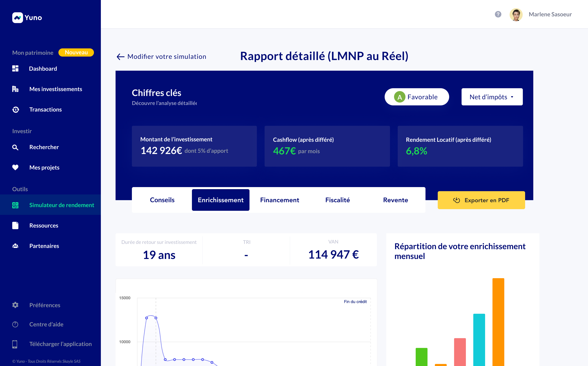Image resolution: width=588 pixels, height=366 pixels.
Task: Click the Mes projets heart icon
Action: point(15,167)
